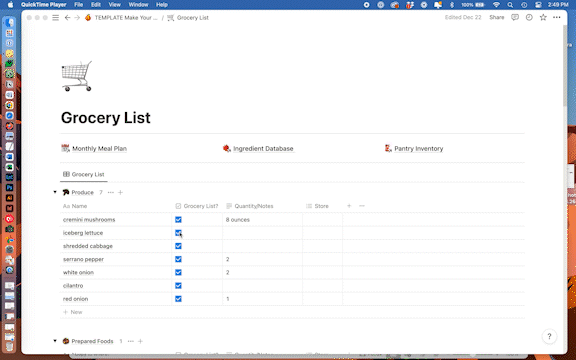576x360 pixels.
Task: Add a new item to the Produce group
Action: click(x=120, y=192)
